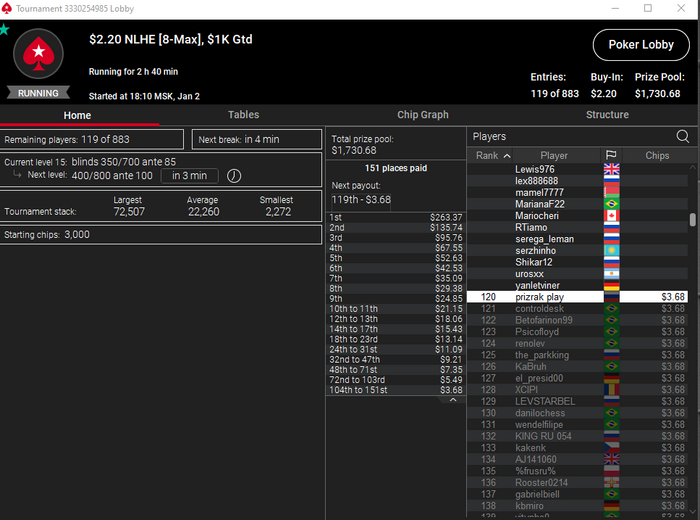Click the United Kingdom flag beside Lewis976

point(611,169)
